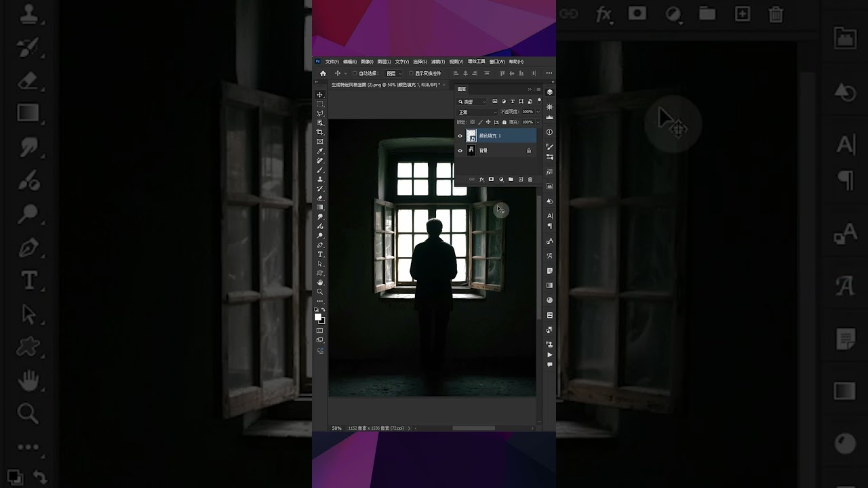Toggle Quick Mask mode
Screen dimensions: 868x488
[319, 331]
